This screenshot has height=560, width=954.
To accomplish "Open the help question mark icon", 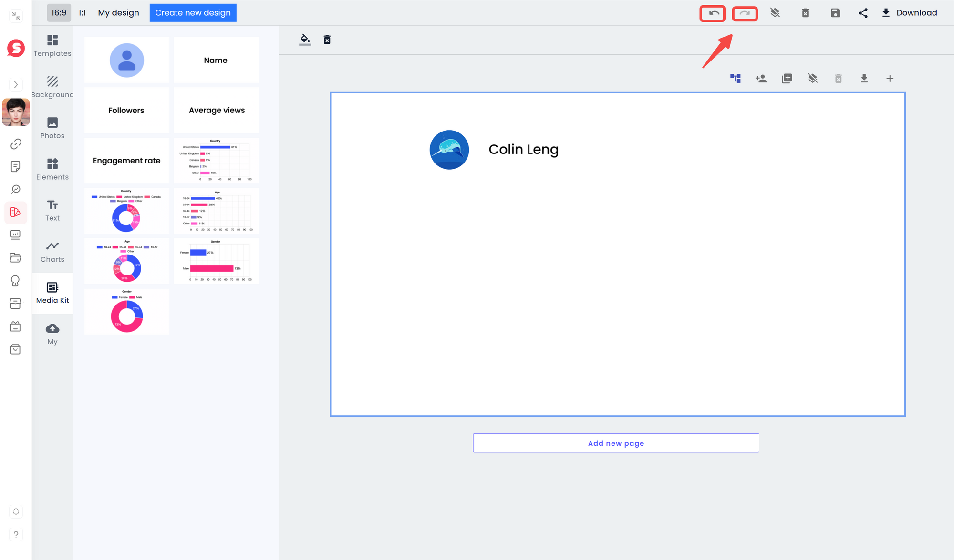I will pos(16,534).
